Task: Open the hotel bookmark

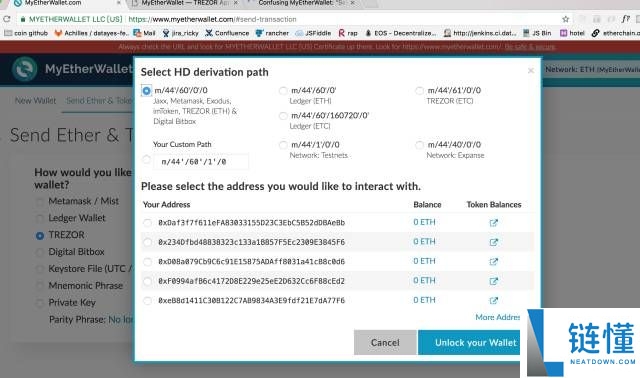Action: click(572, 33)
